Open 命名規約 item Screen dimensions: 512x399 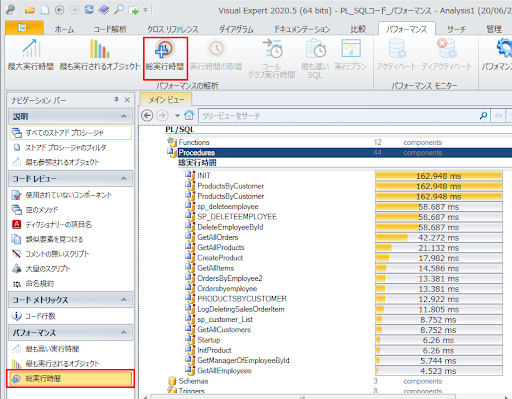[x=40, y=284]
